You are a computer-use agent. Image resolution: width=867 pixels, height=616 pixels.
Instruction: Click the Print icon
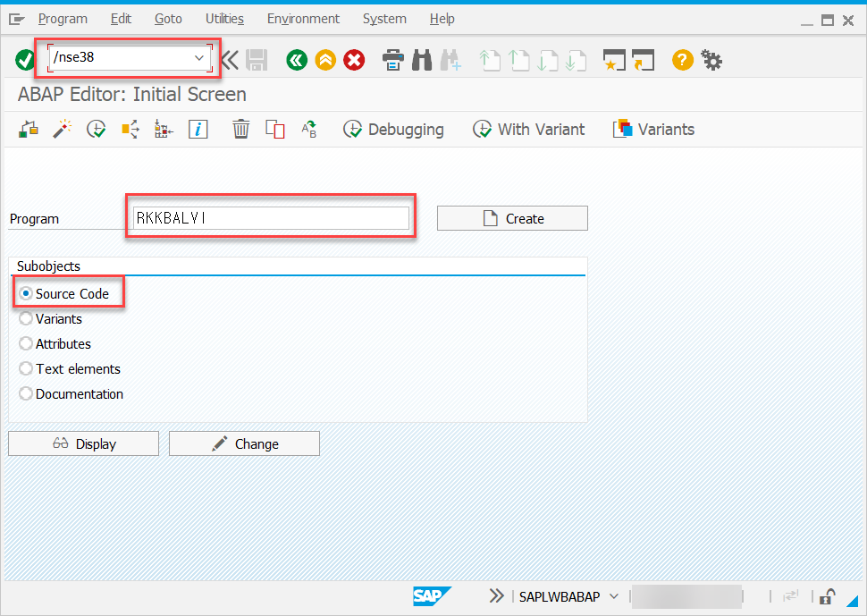pos(393,60)
